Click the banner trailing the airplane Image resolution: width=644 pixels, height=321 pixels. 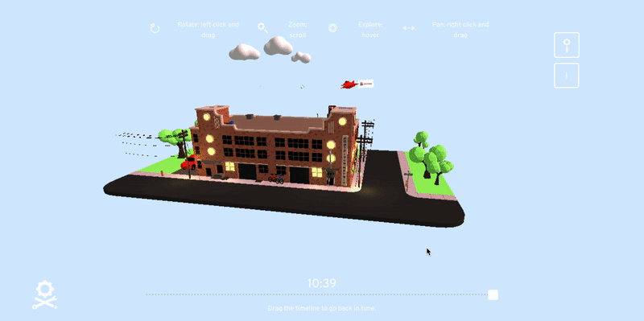[x=365, y=84]
